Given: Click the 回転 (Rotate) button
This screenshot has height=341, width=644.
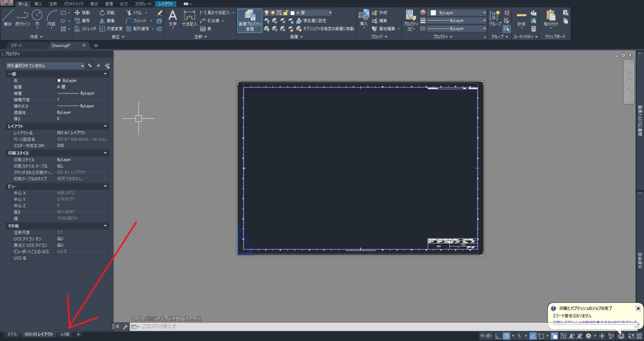Looking at the screenshot, I should point(107,13).
